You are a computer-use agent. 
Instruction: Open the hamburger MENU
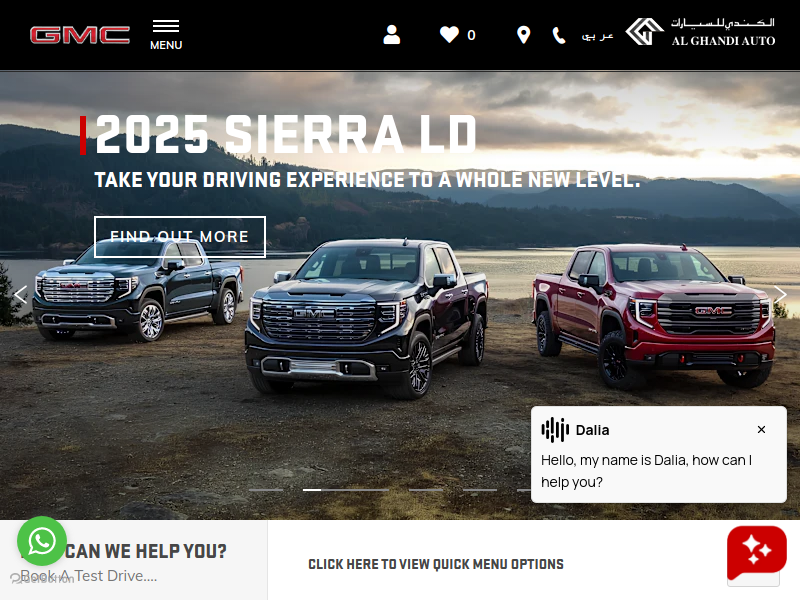[166, 35]
